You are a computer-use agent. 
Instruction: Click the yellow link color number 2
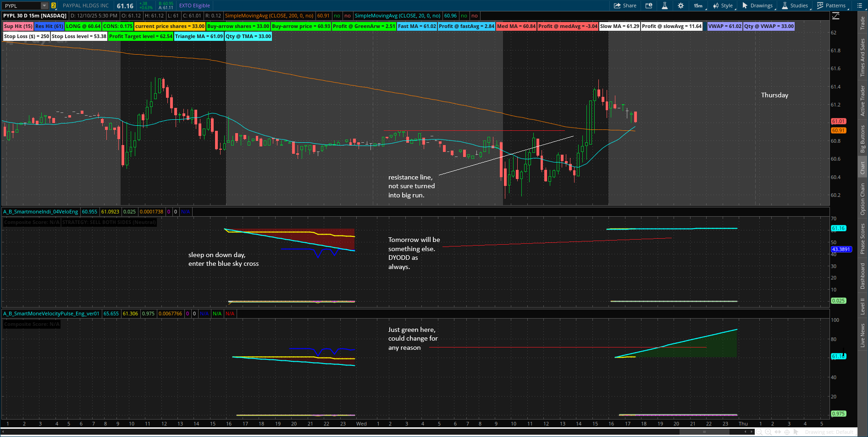(x=54, y=6)
